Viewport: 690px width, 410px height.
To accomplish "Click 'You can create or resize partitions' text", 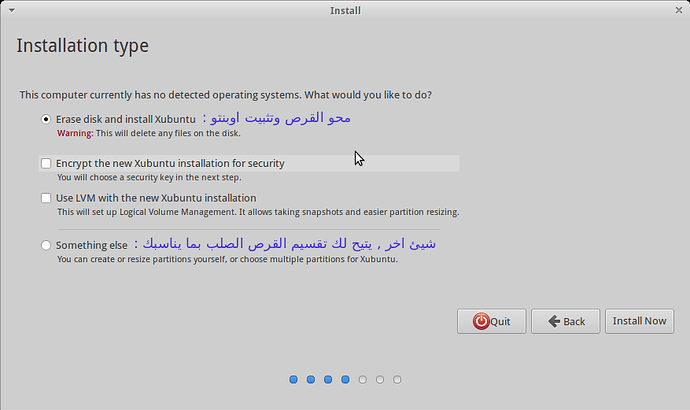I will (227, 259).
